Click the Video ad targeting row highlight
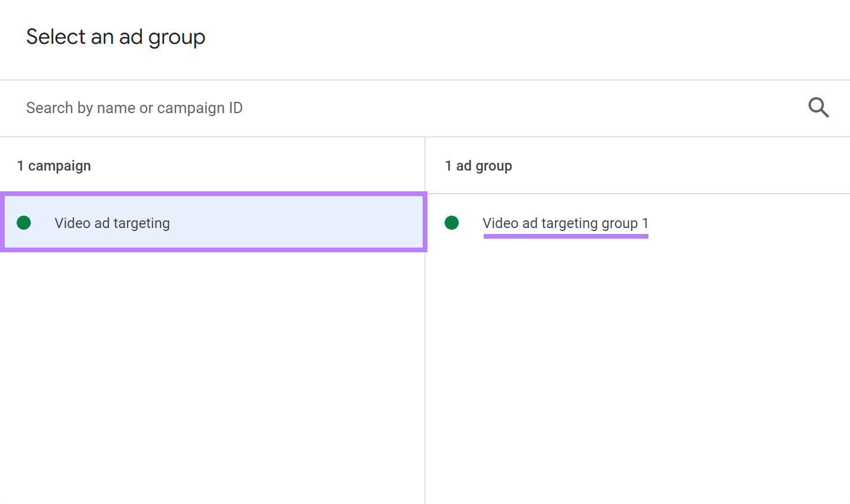This screenshot has width=850, height=504. point(213,223)
